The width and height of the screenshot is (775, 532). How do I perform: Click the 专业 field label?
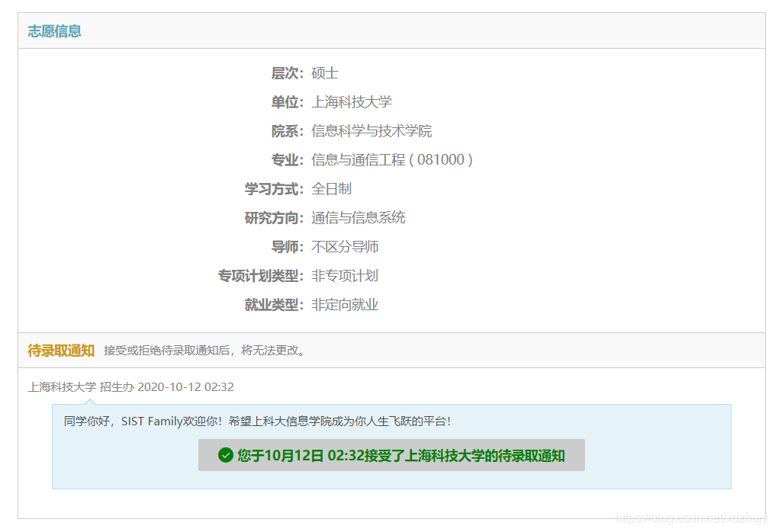point(287,160)
